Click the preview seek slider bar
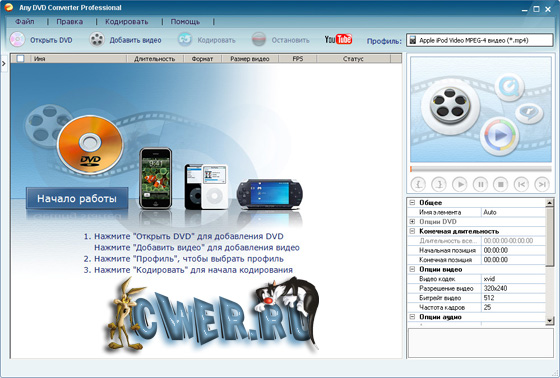The width and height of the screenshot is (560, 378). pos(481,169)
